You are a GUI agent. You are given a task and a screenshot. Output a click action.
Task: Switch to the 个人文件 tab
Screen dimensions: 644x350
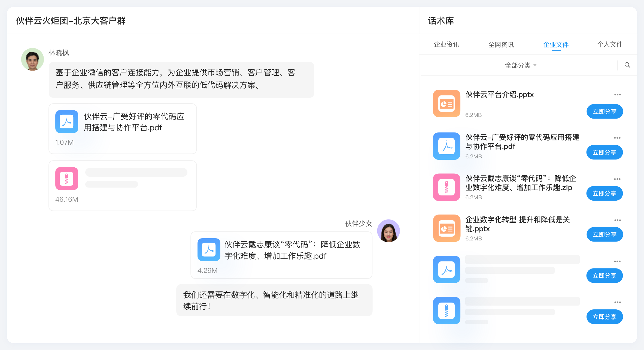point(610,44)
